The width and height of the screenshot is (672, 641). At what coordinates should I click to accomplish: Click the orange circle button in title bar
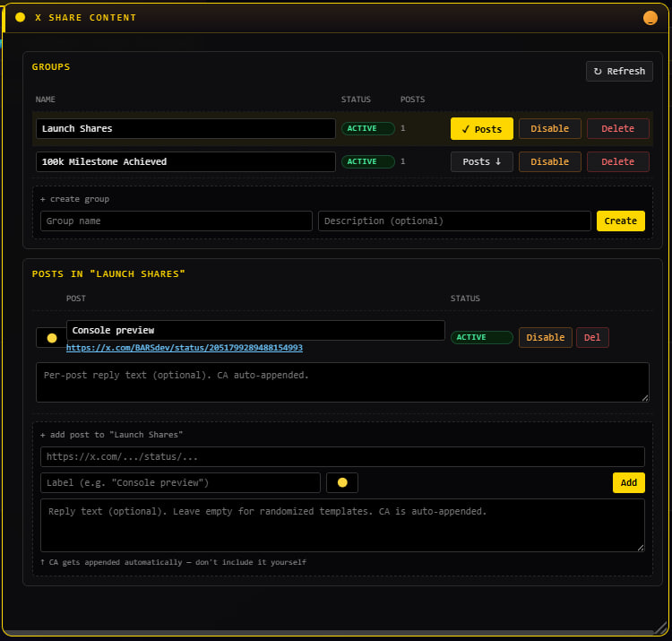tap(650, 18)
